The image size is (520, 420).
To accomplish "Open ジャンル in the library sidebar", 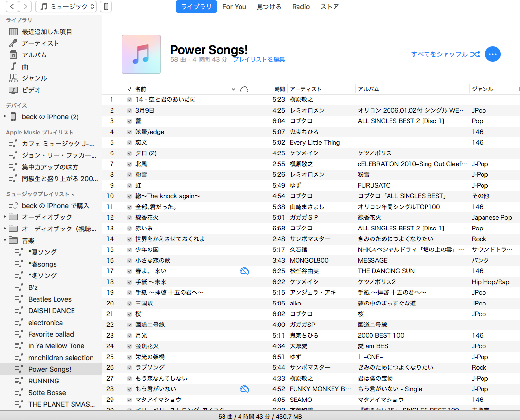I will 34,78.
